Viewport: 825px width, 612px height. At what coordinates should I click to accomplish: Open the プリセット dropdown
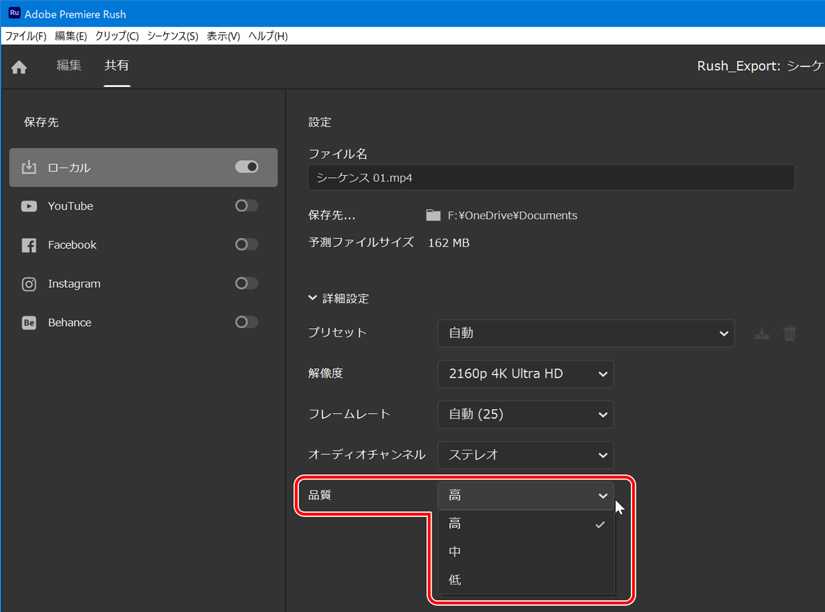point(585,333)
